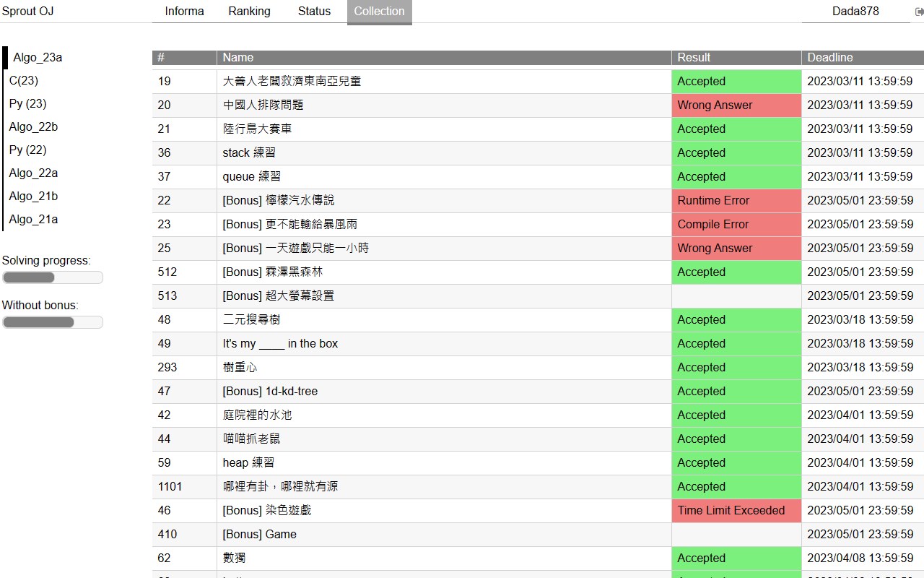The height and width of the screenshot is (578, 924).
Task: Switch to the Ranking tab
Action: (249, 12)
